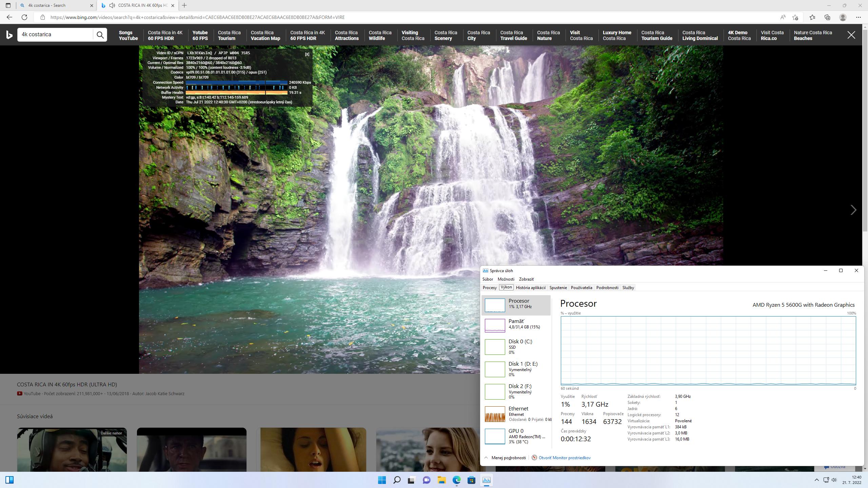The image size is (868, 488).
Task: Select the Costa Rica Wildlife suggestion
Action: [x=380, y=35]
